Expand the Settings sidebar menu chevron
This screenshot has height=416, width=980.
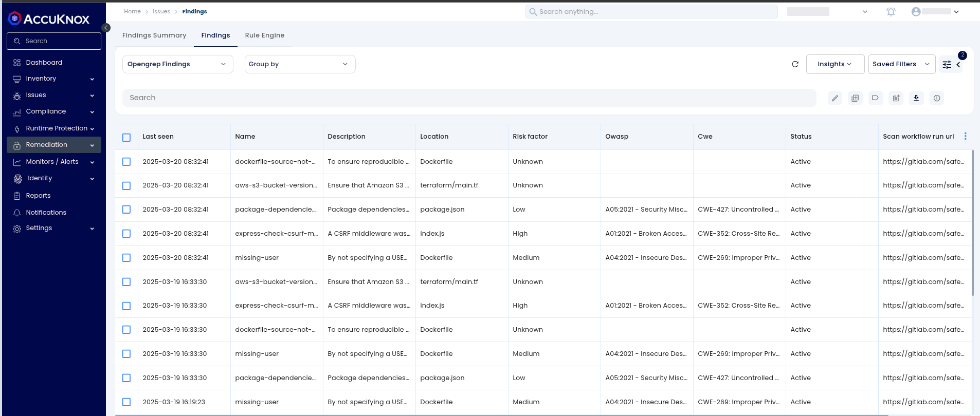coord(92,229)
